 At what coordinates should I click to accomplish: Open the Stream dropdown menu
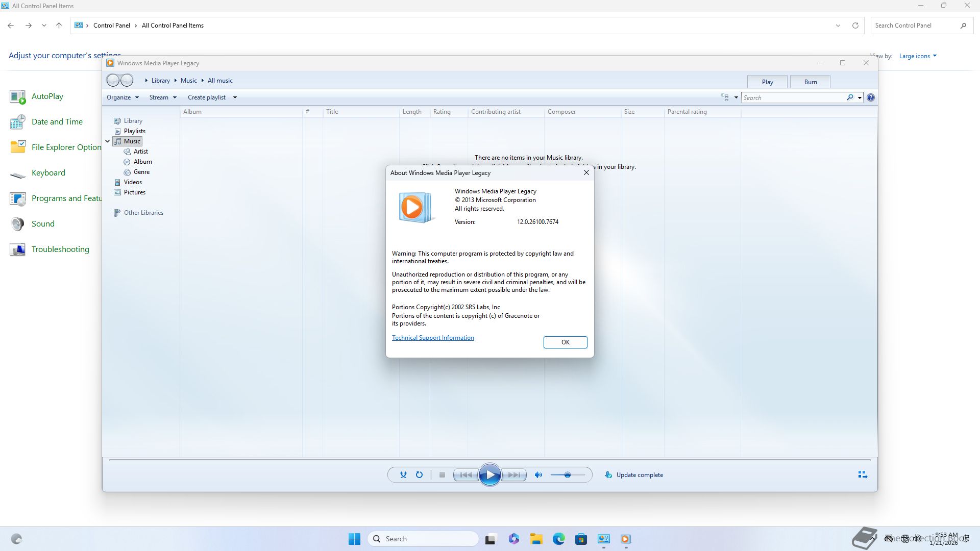162,97
